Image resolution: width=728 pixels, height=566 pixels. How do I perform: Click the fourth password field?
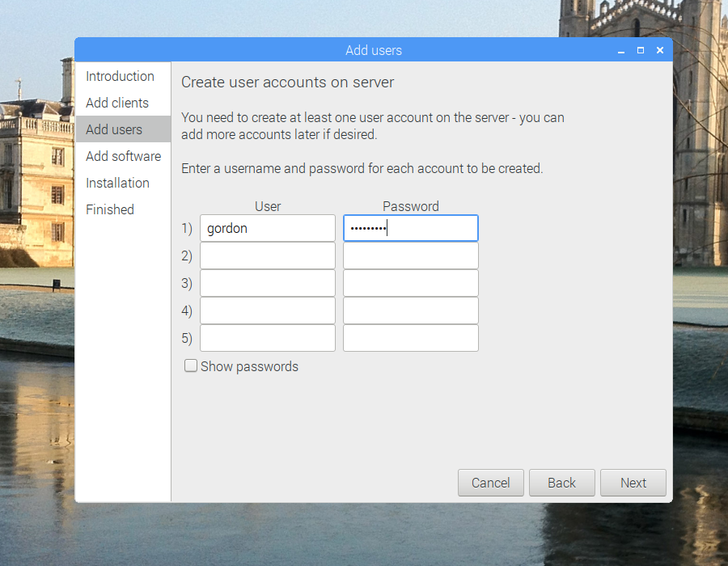[x=410, y=310]
